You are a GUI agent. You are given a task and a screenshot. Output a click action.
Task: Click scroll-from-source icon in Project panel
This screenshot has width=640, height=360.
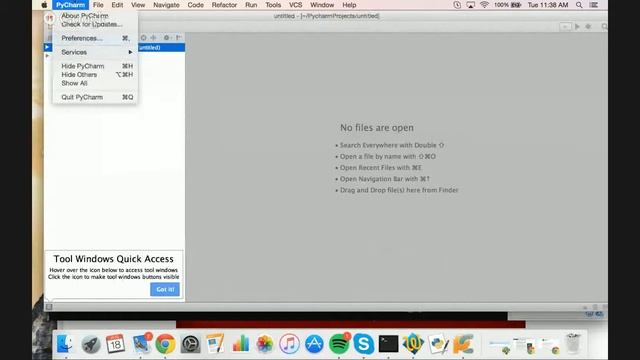[144, 38]
